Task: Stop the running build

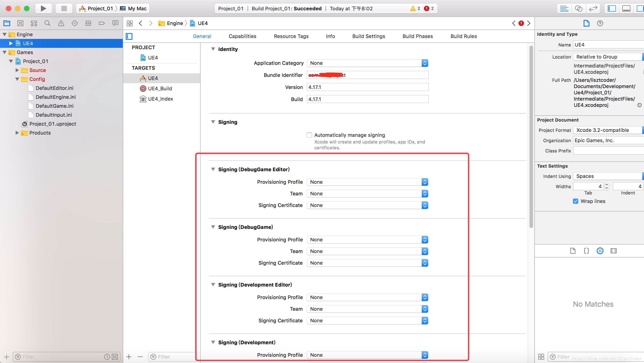Action: pos(64,8)
